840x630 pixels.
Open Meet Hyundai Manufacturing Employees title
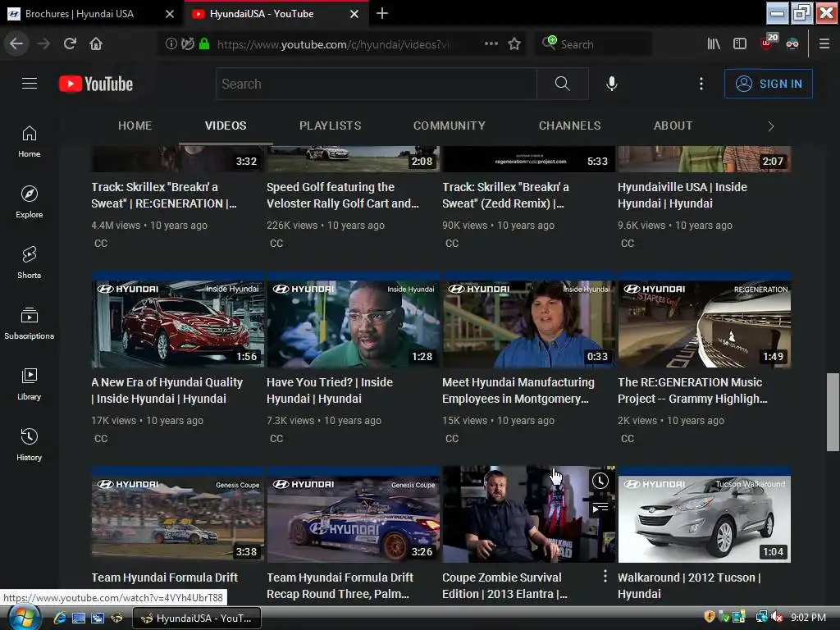pos(518,390)
